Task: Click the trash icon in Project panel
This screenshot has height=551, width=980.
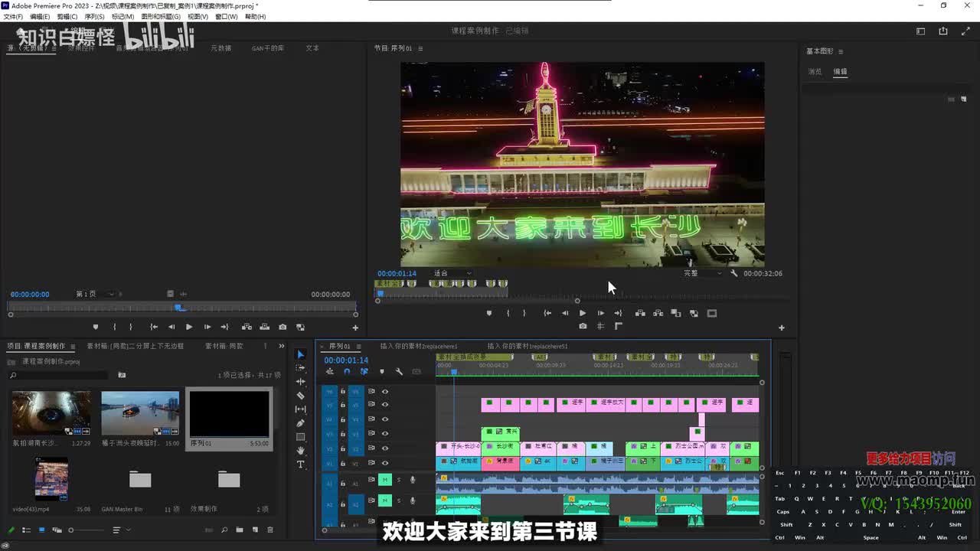Action: point(270,530)
